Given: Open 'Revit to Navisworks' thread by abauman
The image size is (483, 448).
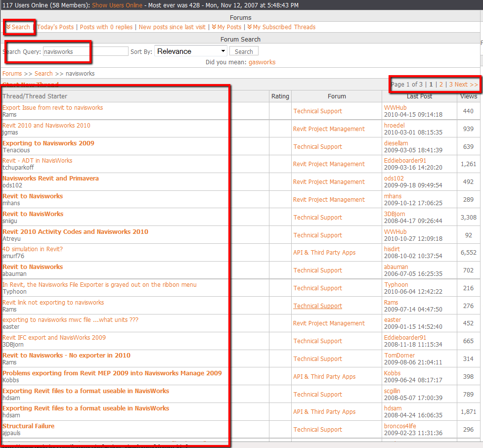Looking at the screenshot, I should [x=33, y=267].
